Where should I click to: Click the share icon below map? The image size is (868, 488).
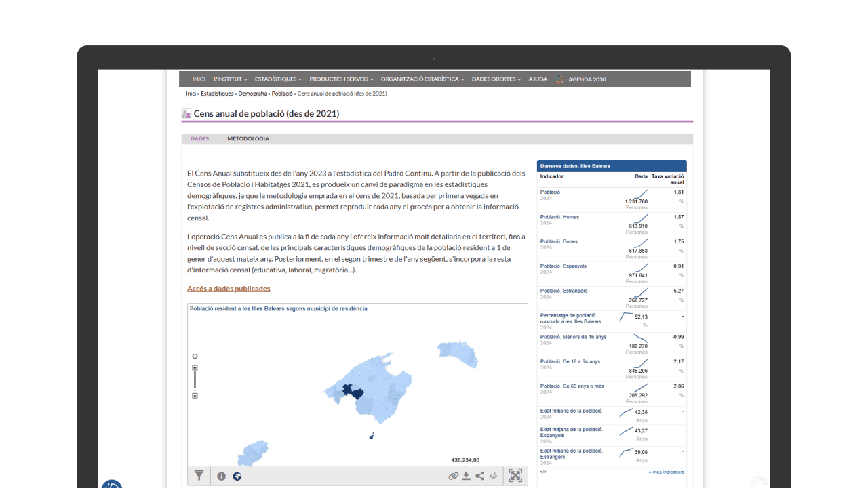pos(480,476)
